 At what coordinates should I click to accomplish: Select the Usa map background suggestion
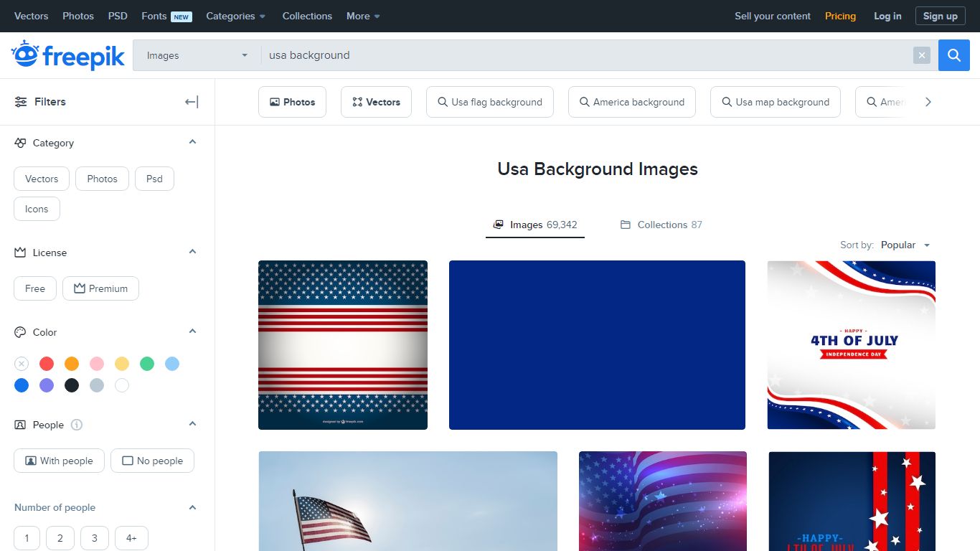pos(775,102)
